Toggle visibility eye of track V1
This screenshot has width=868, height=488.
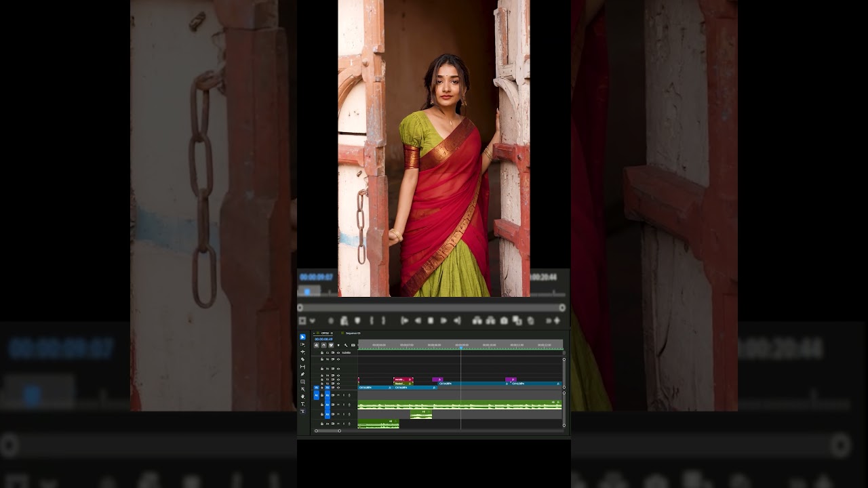click(338, 388)
